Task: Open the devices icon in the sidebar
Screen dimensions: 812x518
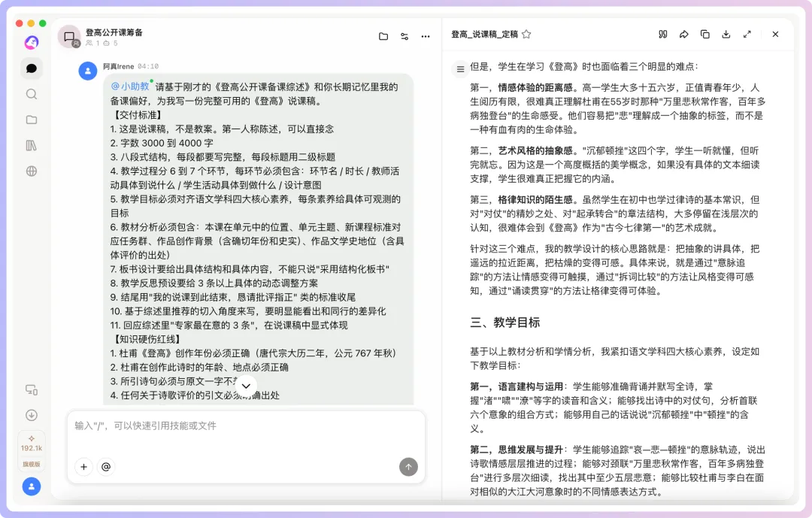Action: point(32,389)
